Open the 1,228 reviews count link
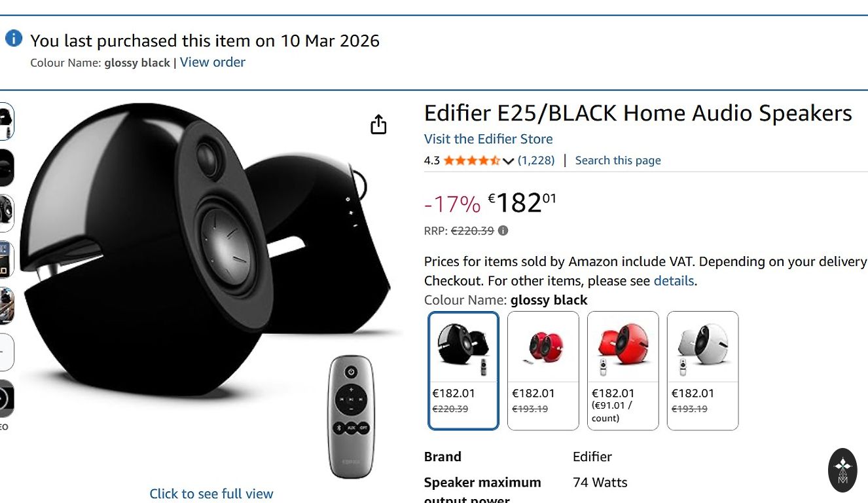868x503 pixels. 536,160
